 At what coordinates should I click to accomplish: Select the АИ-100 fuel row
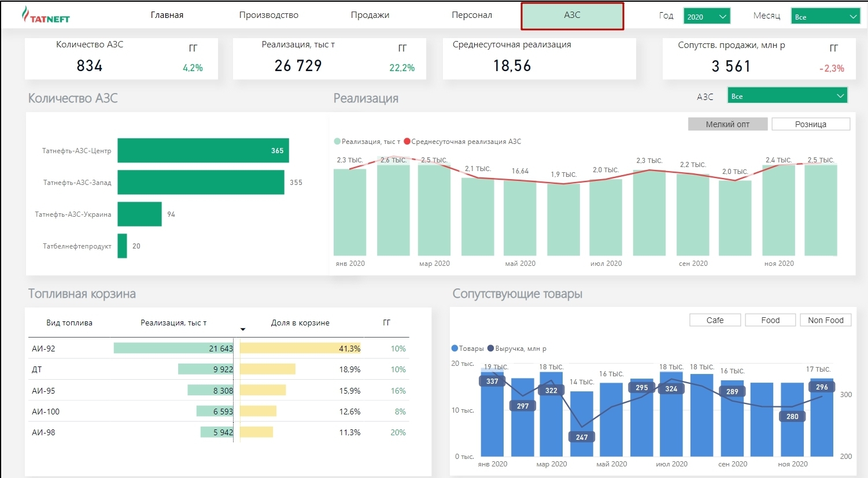coord(219,412)
